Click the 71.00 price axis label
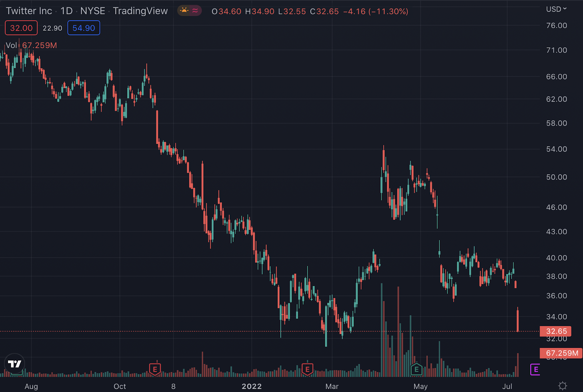This screenshot has width=583, height=392. coord(556,50)
